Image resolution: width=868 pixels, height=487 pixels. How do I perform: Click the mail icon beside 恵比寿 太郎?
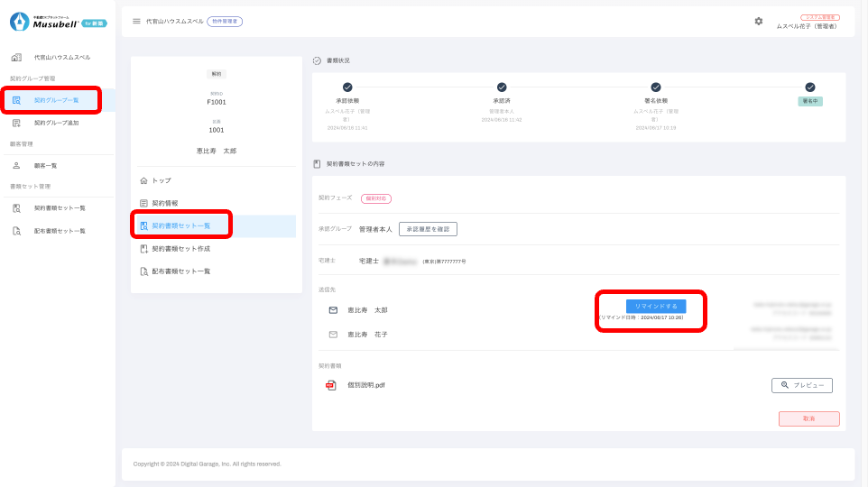(x=333, y=310)
